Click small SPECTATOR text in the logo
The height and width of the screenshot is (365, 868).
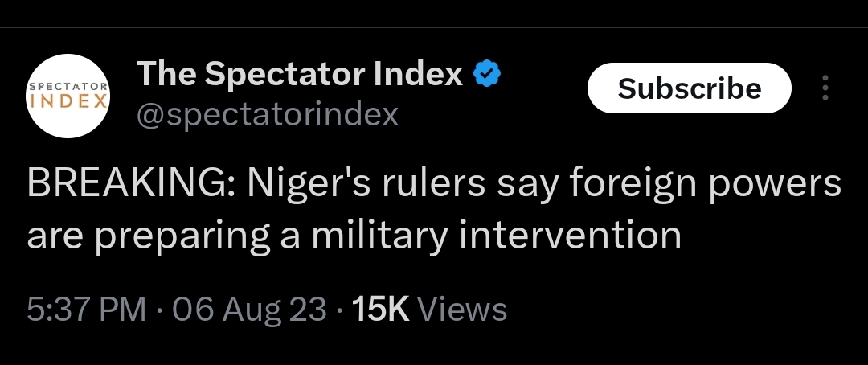click(68, 85)
